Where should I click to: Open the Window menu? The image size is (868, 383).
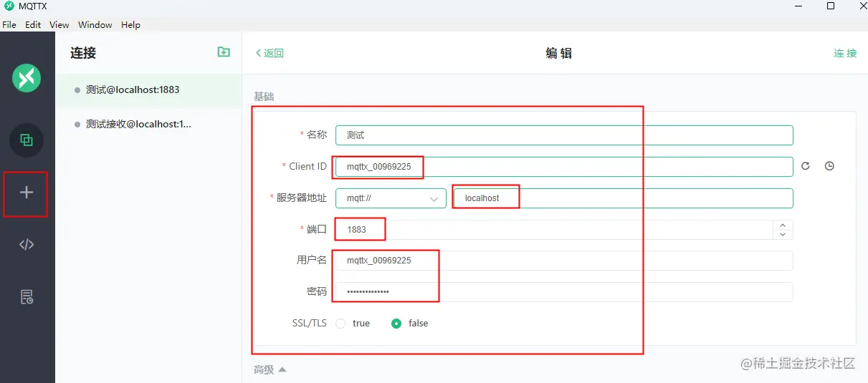(95, 24)
